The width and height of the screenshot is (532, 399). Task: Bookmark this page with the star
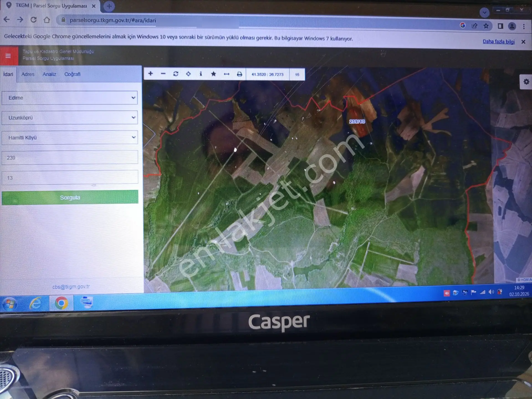pos(486,26)
